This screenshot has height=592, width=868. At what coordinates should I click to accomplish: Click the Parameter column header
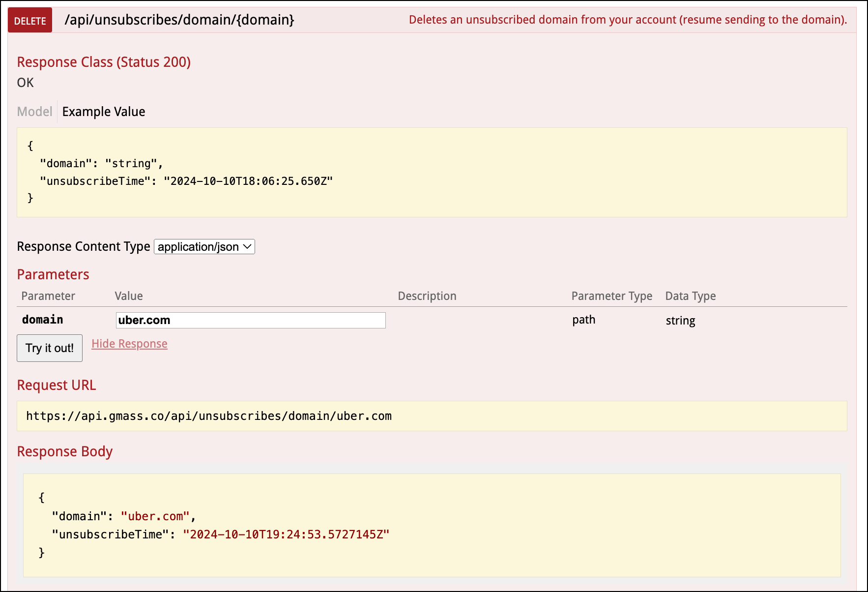tap(48, 296)
